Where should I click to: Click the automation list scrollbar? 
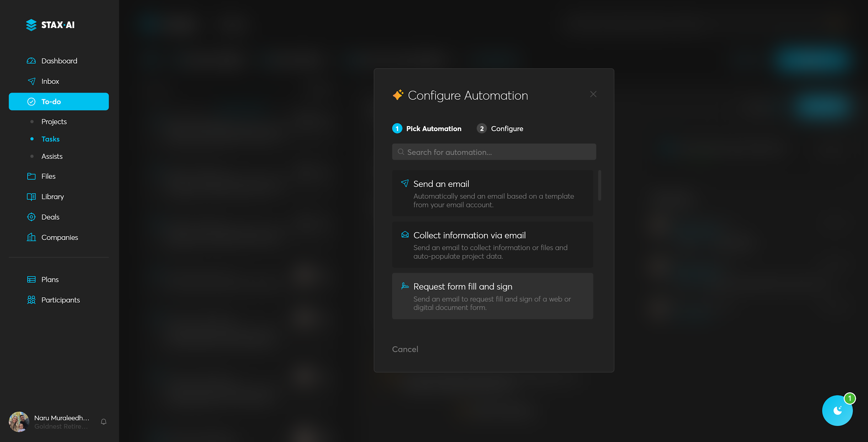click(599, 186)
